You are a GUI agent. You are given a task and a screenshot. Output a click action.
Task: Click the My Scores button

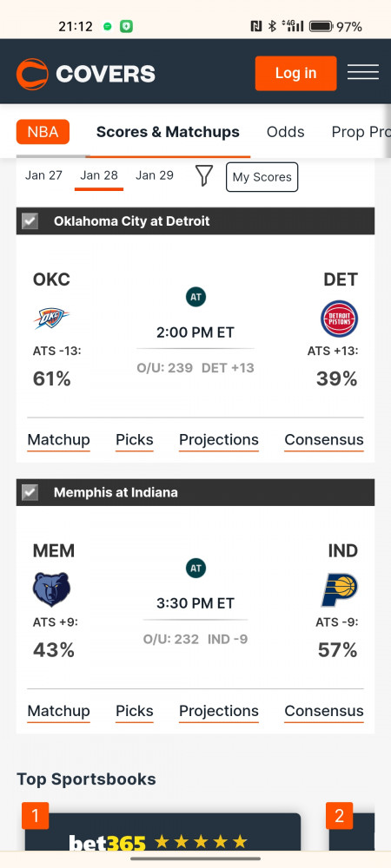coord(262,177)
